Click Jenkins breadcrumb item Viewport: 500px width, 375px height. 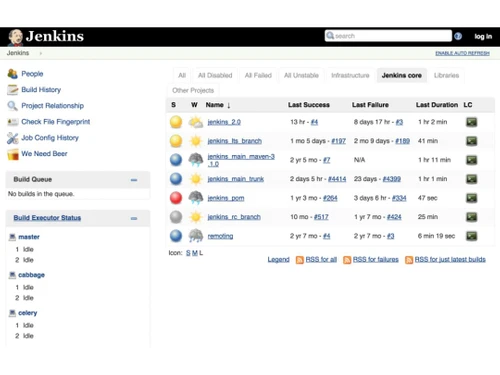pyautogui.click(x=18, y=53)
